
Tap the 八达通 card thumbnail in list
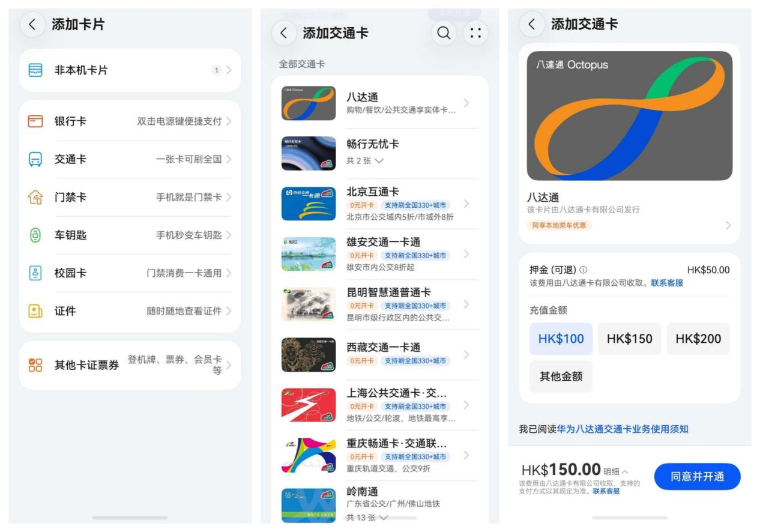[309, 103]
